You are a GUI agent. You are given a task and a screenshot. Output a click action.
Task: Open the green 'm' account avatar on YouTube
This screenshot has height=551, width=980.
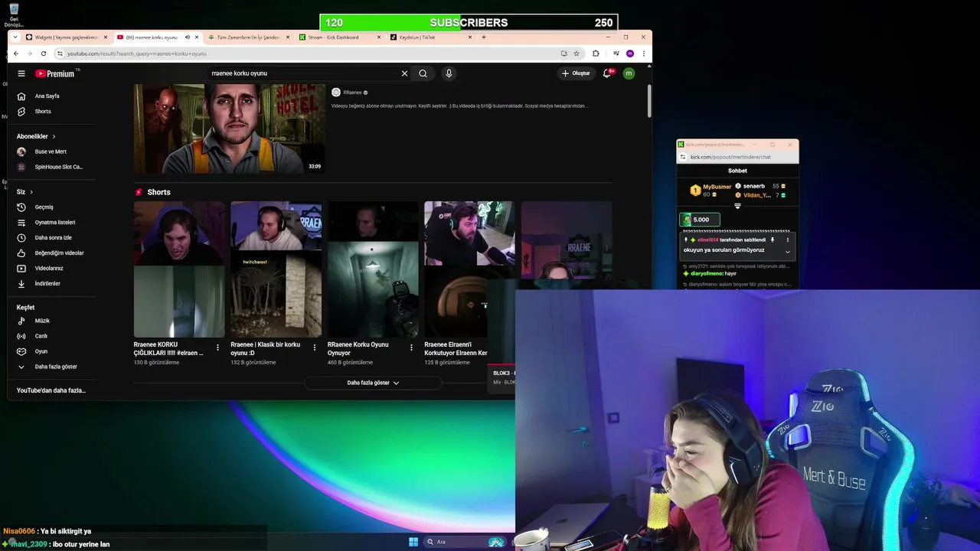coord(629,73)
